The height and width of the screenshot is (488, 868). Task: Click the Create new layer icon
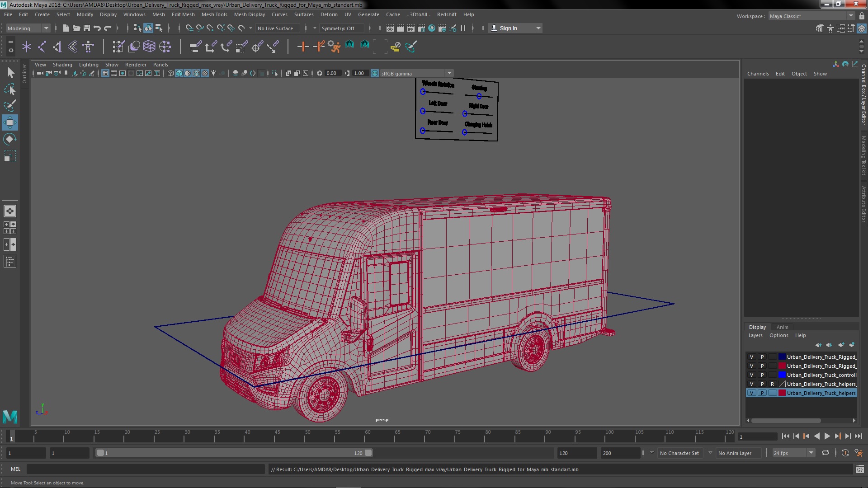pos(841,345)
